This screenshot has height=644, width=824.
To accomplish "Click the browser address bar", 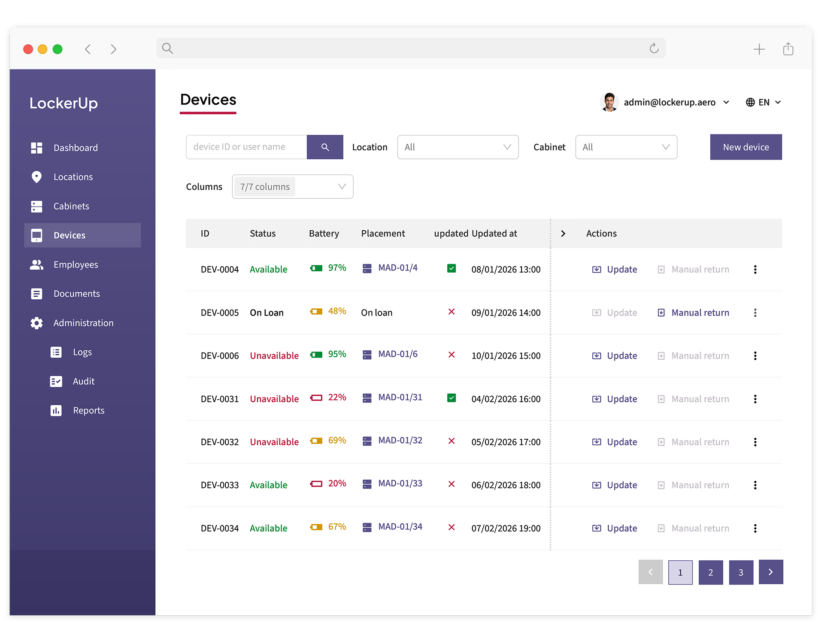I will (411, 48).
